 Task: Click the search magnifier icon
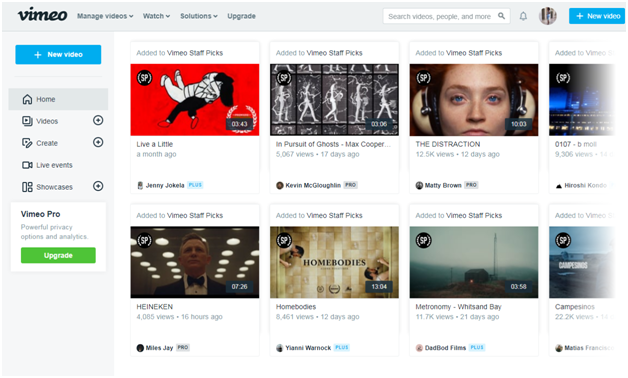[x=501, y=16]
